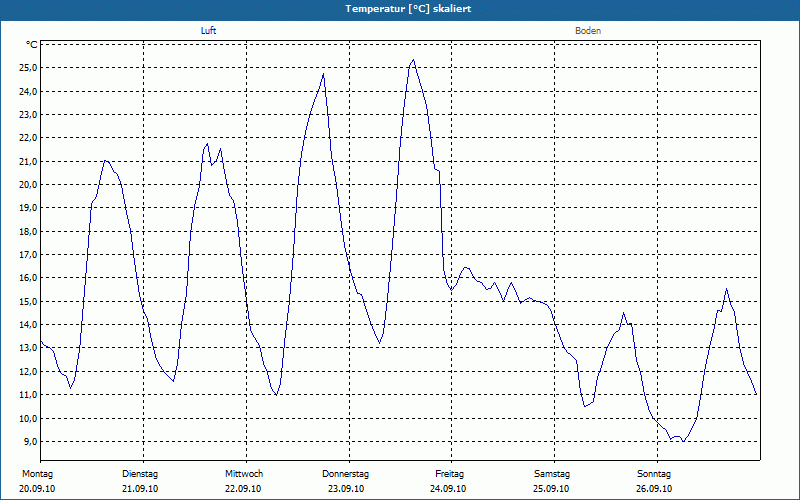Select the Sonntag day label

coord(654,474)
